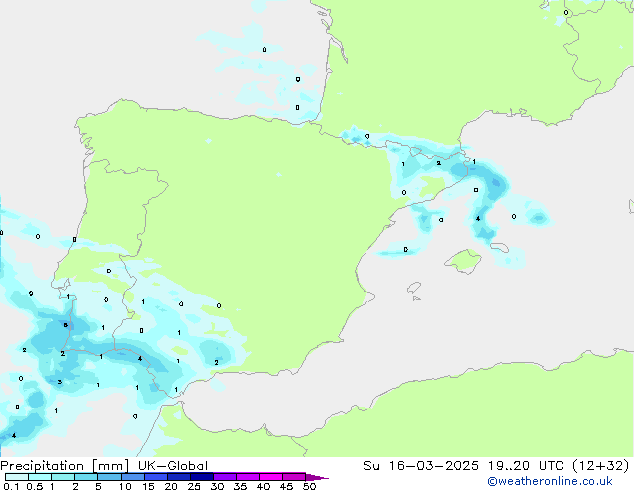Click the '[mm]' unit label
The width and height of the screenshot is (634, 490).
tap(110, 466)
